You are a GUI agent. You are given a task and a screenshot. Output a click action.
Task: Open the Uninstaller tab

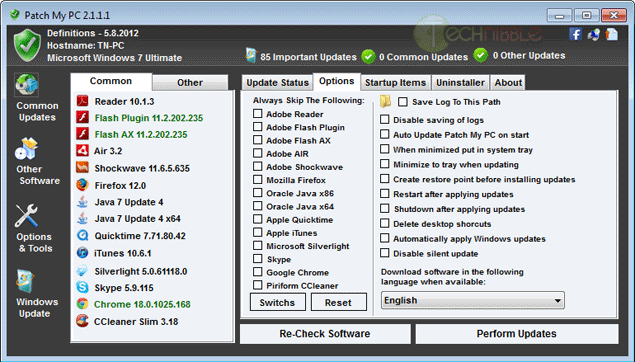pos(460,83)
